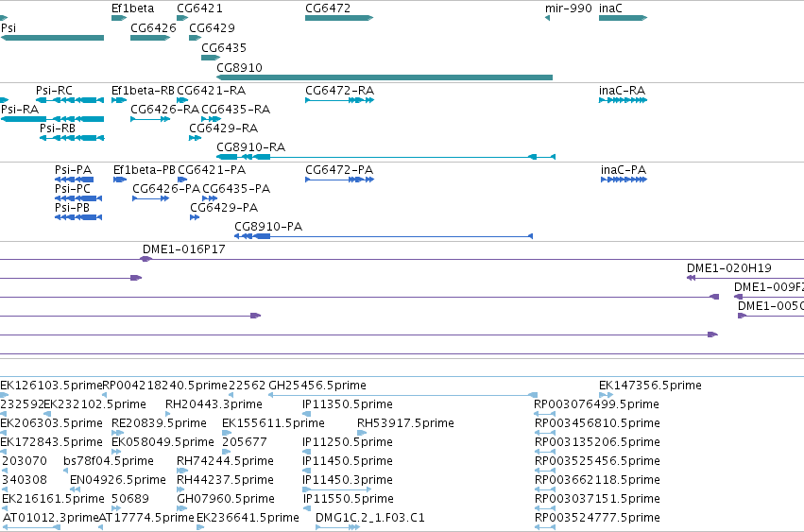The width and height of the screenshot is (804, 532).
Task: Click the bs78f04.5prime EST label
Action: pyautogui.click(x=109, y=461)
